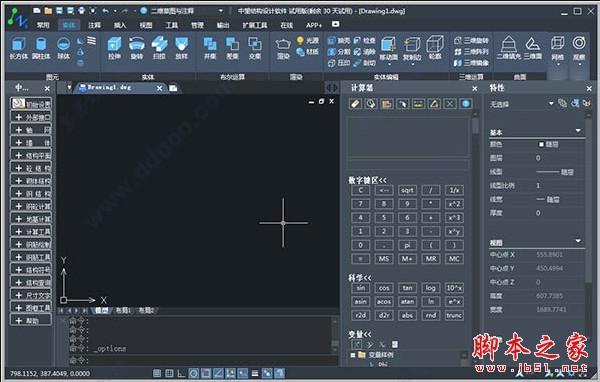Open the workspace selector dropdown in title bar
This screenshot has height=382, width=600.
point(221,11)
